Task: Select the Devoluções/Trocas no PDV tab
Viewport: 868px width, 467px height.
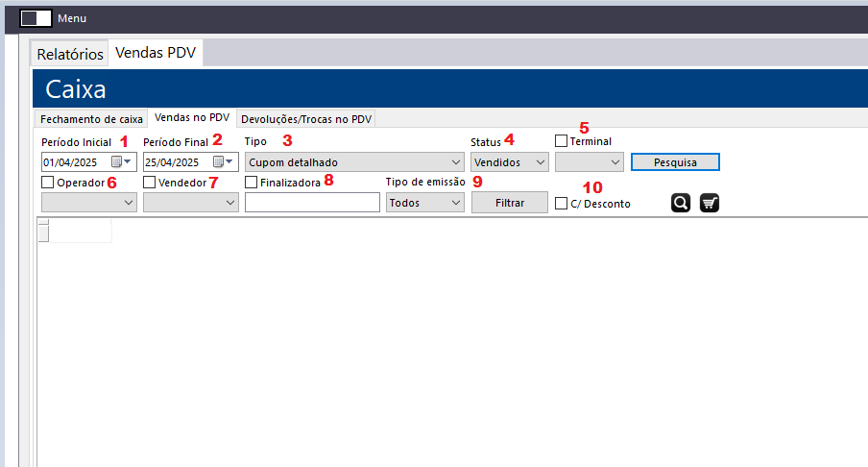Action: pos(306,119)
